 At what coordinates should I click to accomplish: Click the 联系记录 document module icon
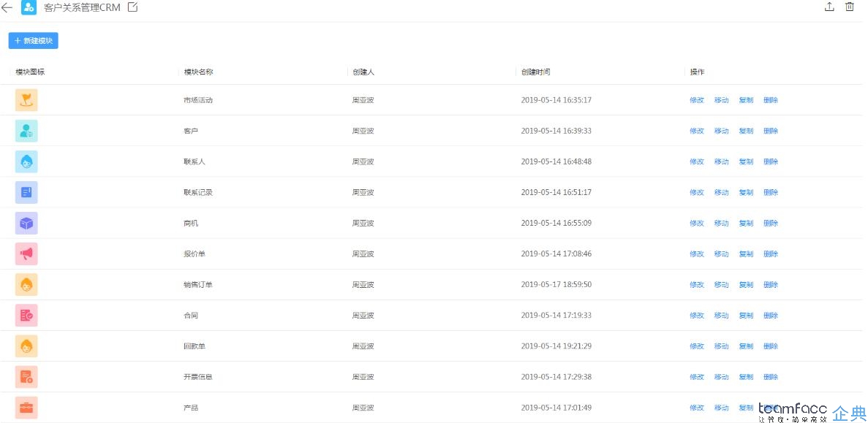(x=26, y=192)
